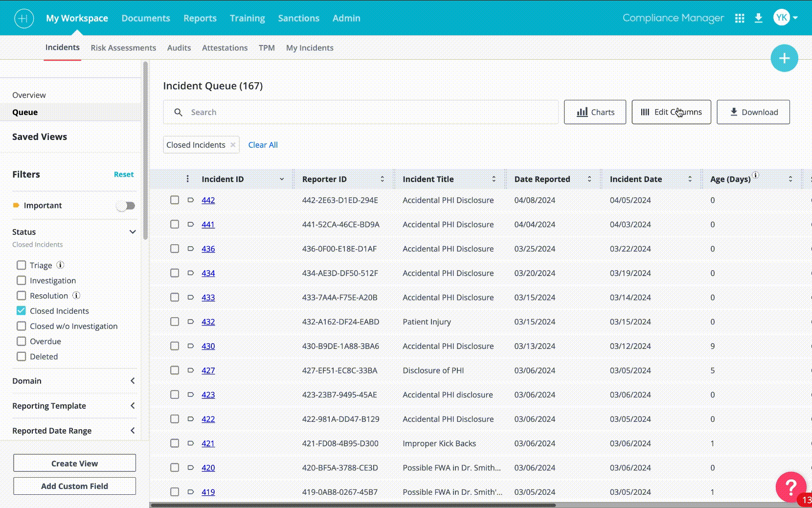
Task: Switch to the Risk Assessments tab
Action: [x=123, y=48]
